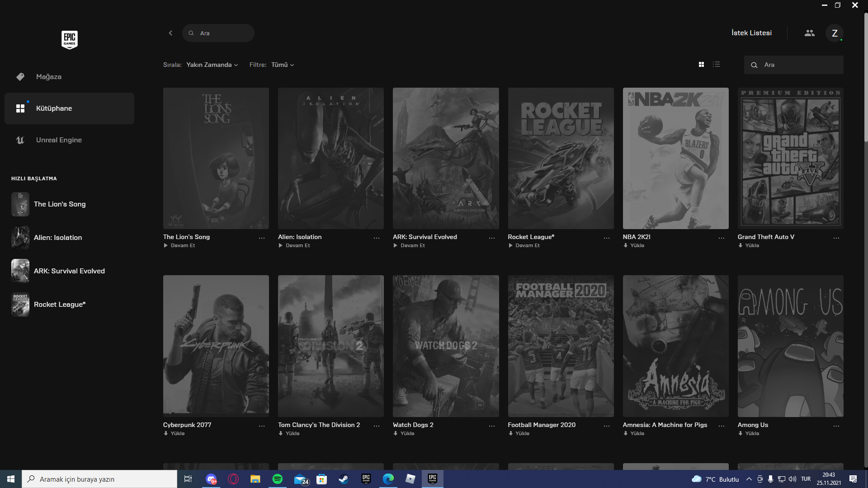Open the volume control in the tray
Screen dimensions: 868x488
793,479
